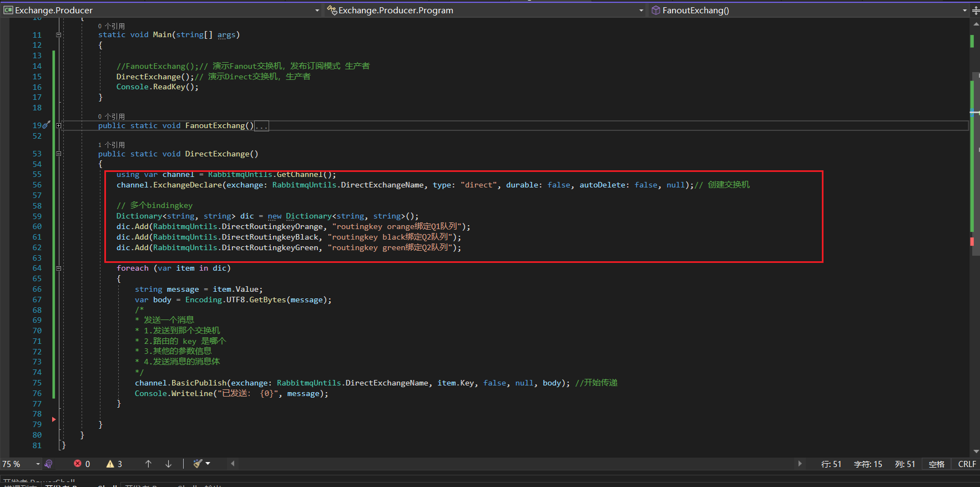
Task: Click the collapsed ellipsis box after FanoutExchang()
Action: click(x=261, y=126)
